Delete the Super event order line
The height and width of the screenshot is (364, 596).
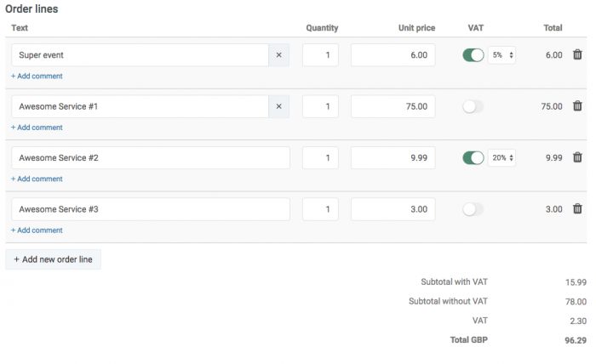[577, 54]
